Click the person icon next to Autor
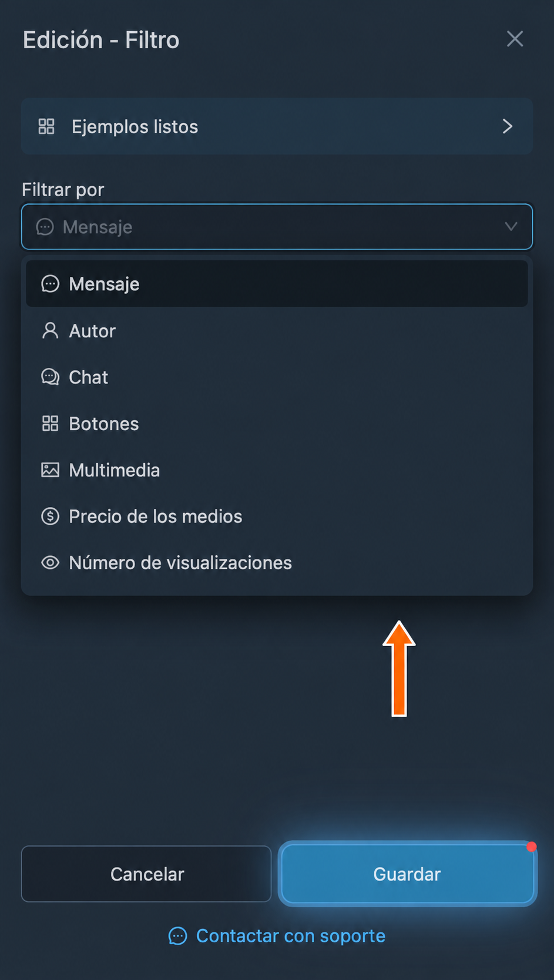 pos(50,331)
